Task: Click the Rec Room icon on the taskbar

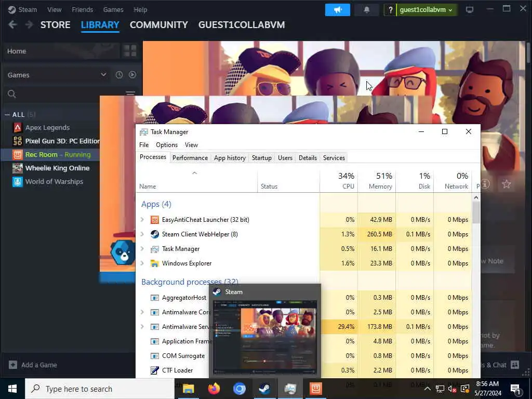Action: tap(315, 389)
